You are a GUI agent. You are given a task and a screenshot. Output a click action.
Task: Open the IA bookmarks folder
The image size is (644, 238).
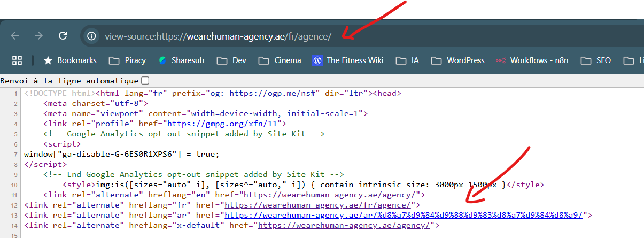click(x=407, y=60)
